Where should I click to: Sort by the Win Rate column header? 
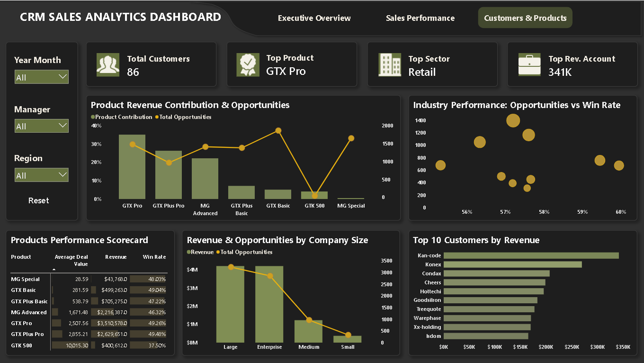click(154, 257)
